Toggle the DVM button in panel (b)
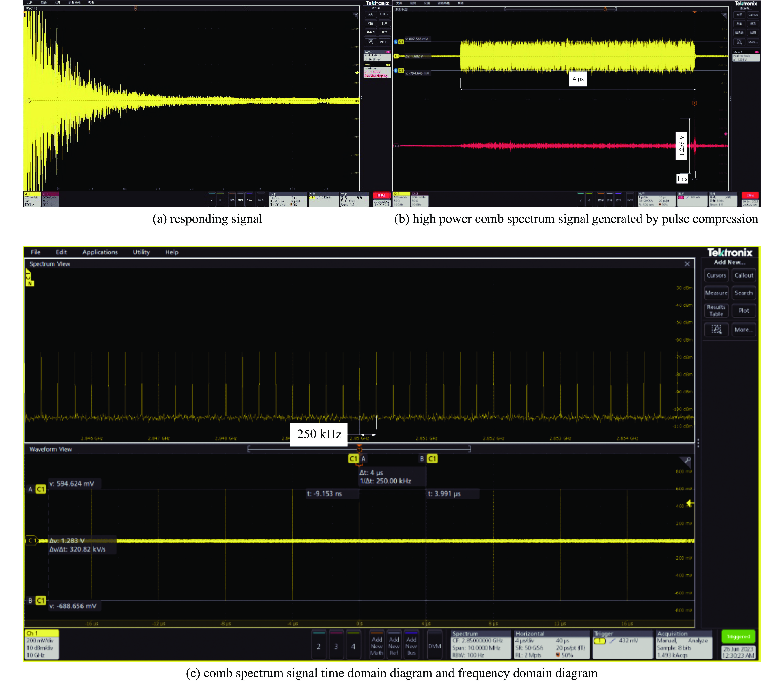784x681 pixels. pos(630,199)
